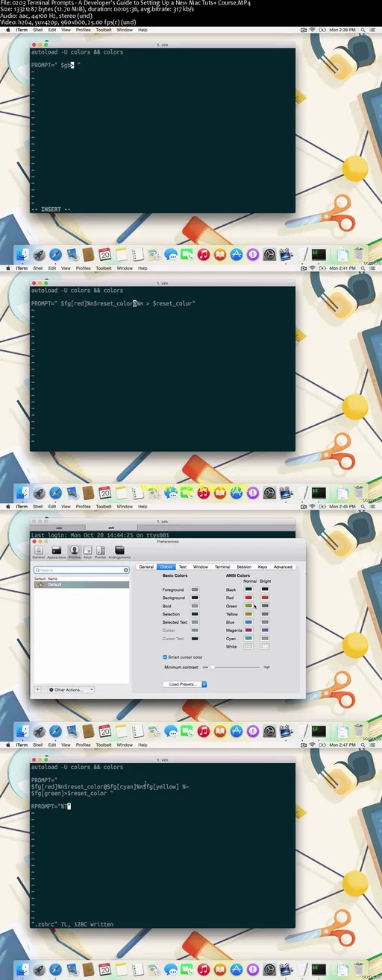The width and height of the screenshot is (382, 980).
Task: Open the View menu in the 2:47 PM menu bar
Action: click(66, 745)
